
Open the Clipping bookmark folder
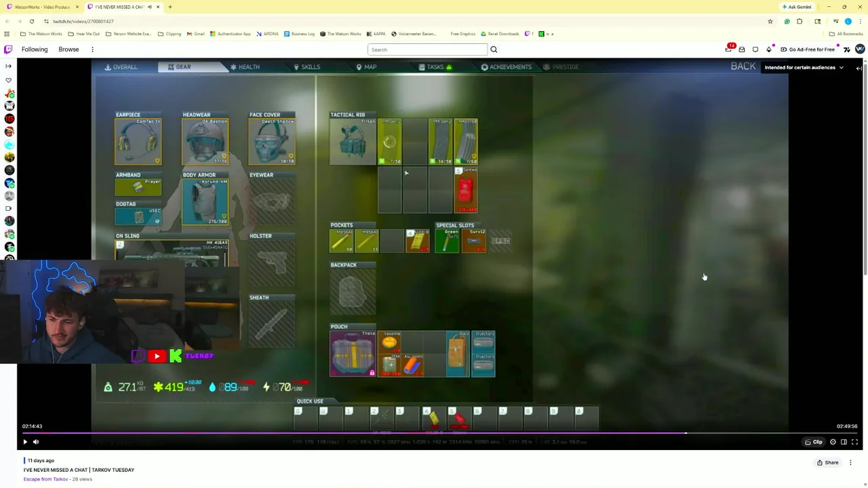click(x=170, y=34)
